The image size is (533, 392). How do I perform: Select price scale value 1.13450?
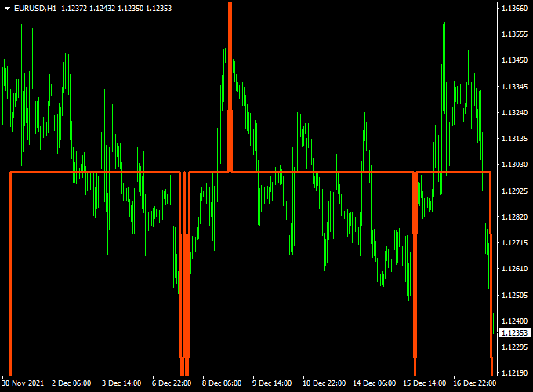coord(514,60)
